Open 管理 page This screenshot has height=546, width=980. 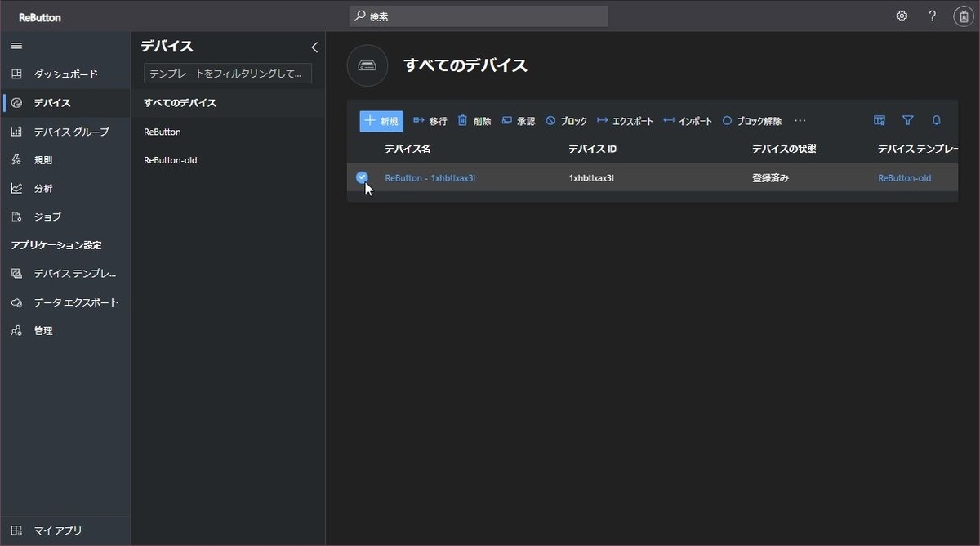coord(65,331)
